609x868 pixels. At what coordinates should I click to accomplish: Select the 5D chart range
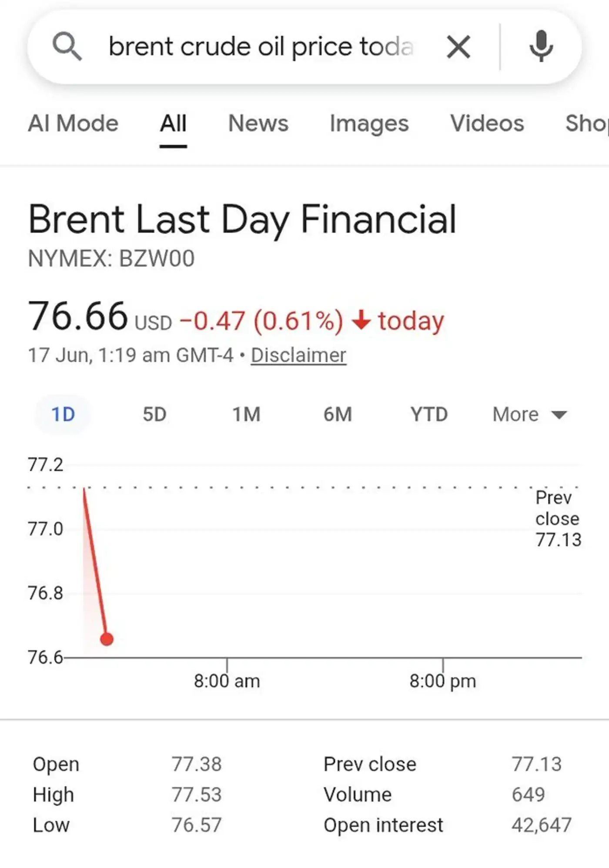point(154,414)
